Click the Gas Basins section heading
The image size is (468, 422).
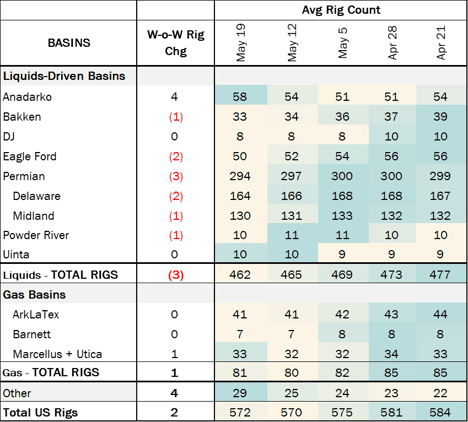point(34,295)
